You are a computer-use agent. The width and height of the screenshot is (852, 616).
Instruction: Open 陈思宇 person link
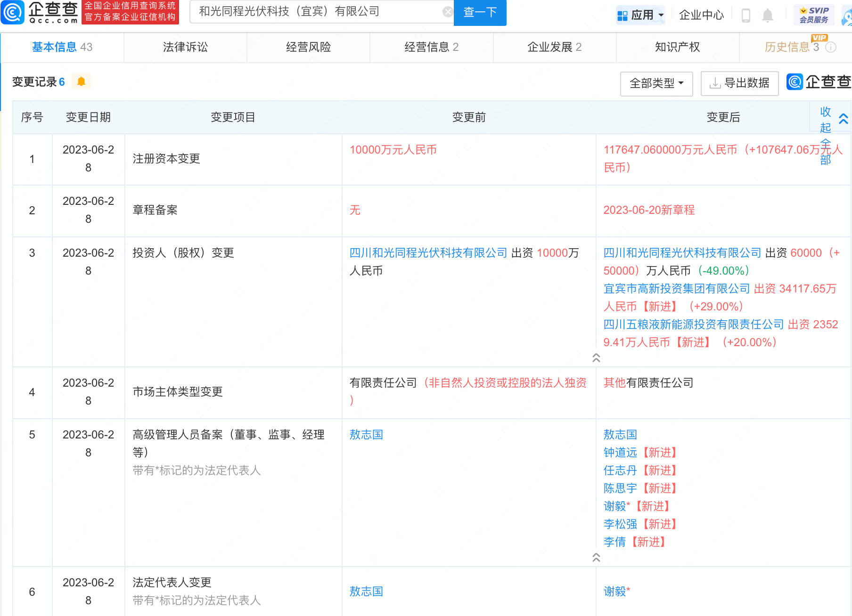[x=620, y=488]
